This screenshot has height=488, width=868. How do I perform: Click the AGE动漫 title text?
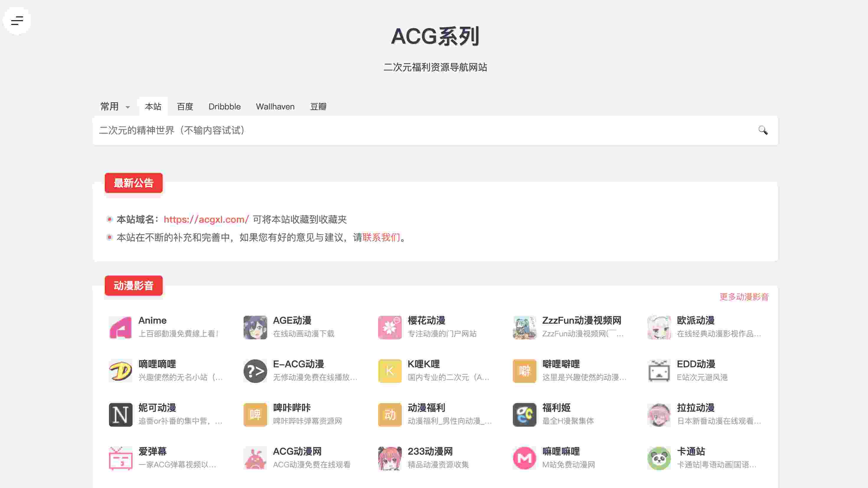[292, 320]
